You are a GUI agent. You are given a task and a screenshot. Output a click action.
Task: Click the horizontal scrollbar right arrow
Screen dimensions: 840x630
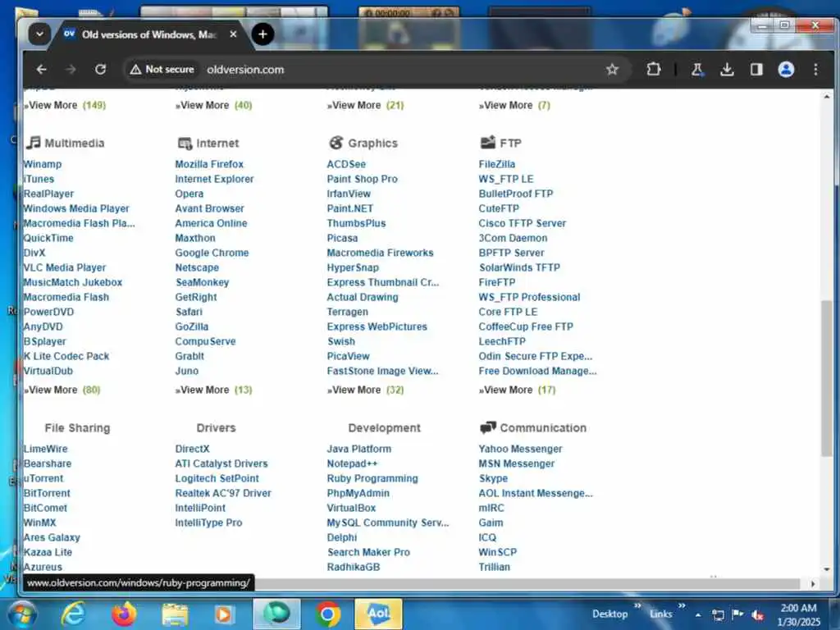pos(813,583)
